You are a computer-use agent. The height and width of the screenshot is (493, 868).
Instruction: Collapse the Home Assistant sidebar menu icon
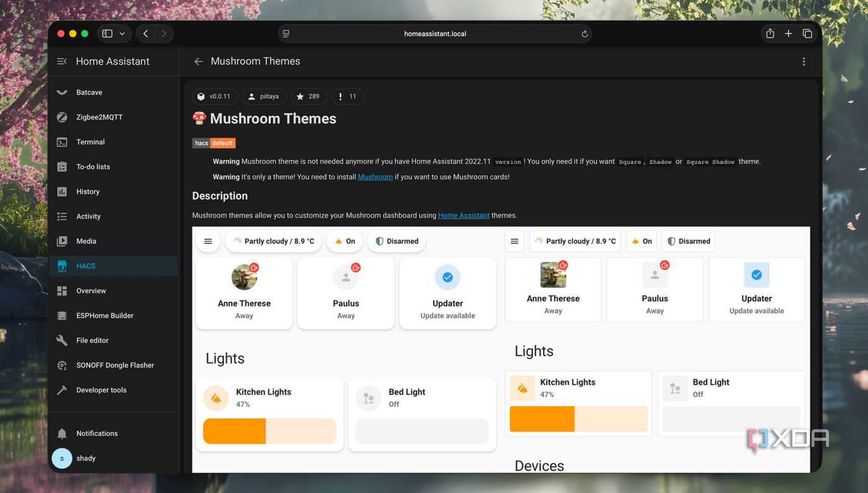pyautogui.click(x=62, y=61)
